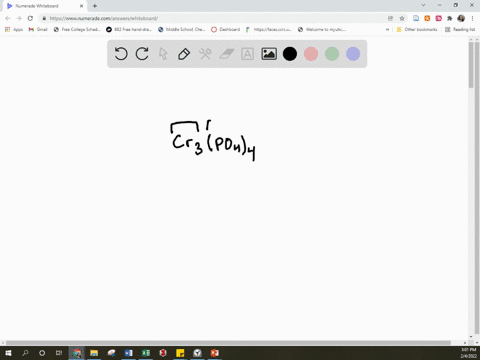
Task: Expand the hidden bookmarks overflow chevron
Action: [387, 29]
